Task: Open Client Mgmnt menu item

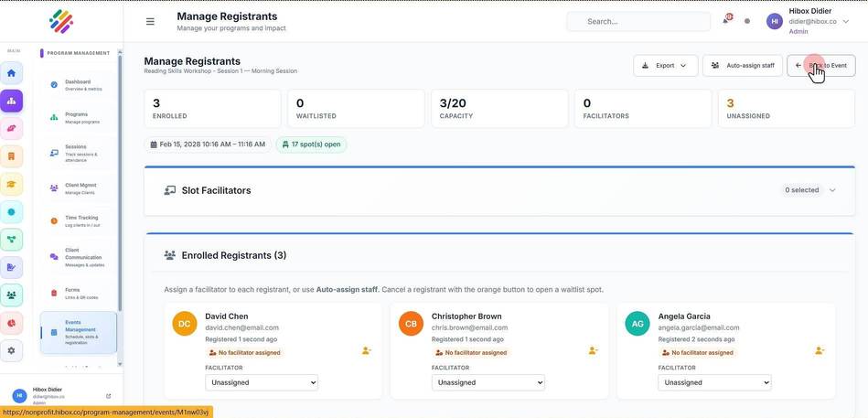Action: (x=79, y=188)
